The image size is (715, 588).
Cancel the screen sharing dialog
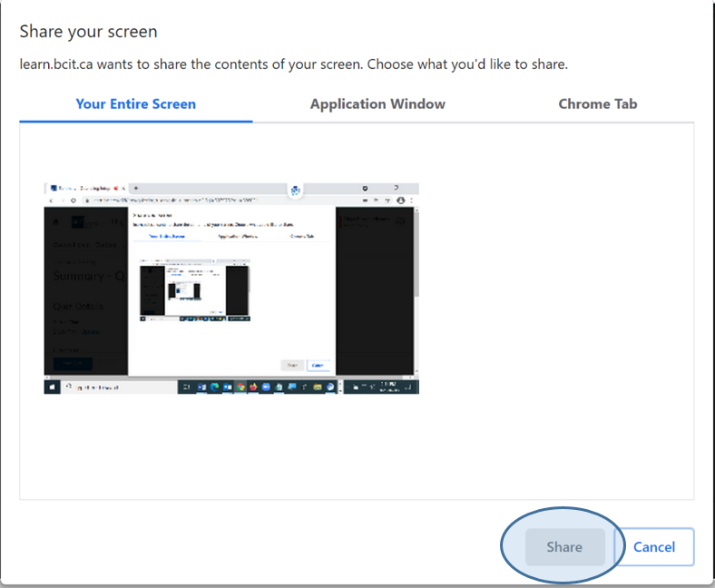[653, 547]
